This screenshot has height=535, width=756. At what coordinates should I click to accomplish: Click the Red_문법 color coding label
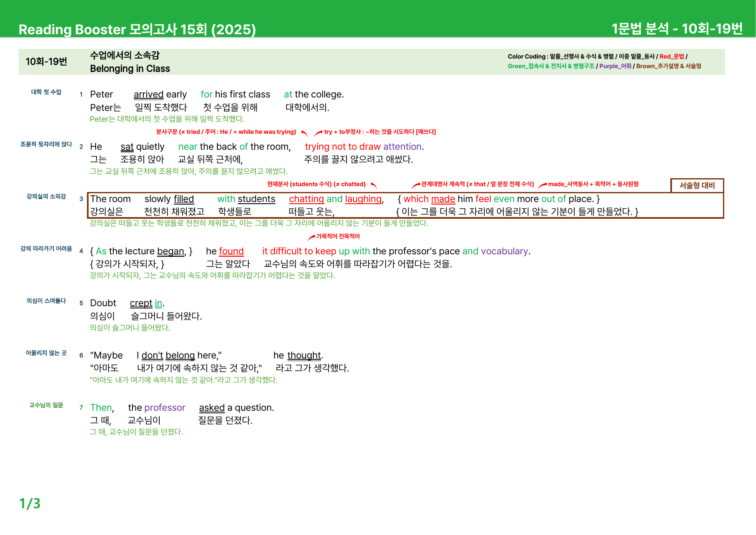tap(672, 56)
